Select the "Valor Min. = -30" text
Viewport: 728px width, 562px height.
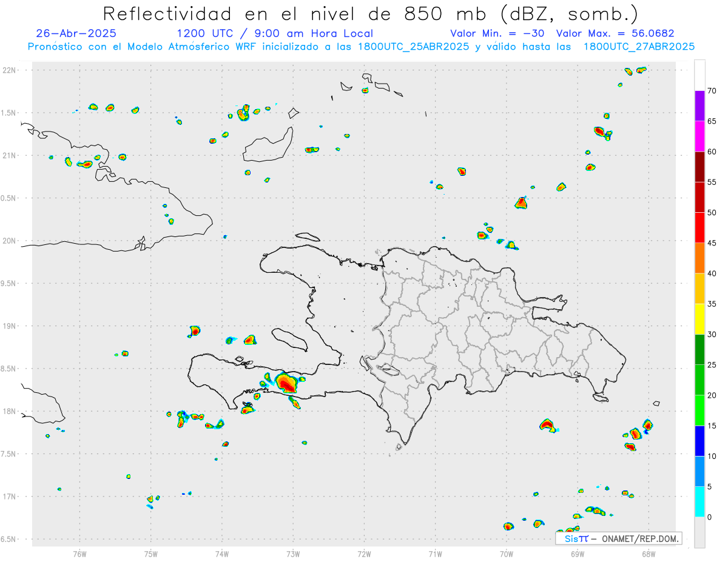498,33
